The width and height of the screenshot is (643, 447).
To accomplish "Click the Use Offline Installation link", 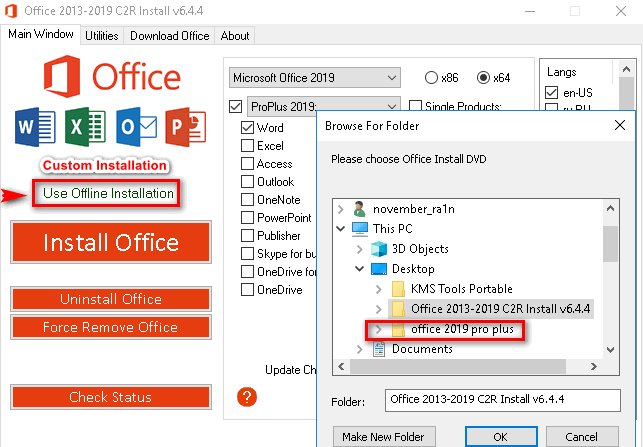I will [108, 193].
